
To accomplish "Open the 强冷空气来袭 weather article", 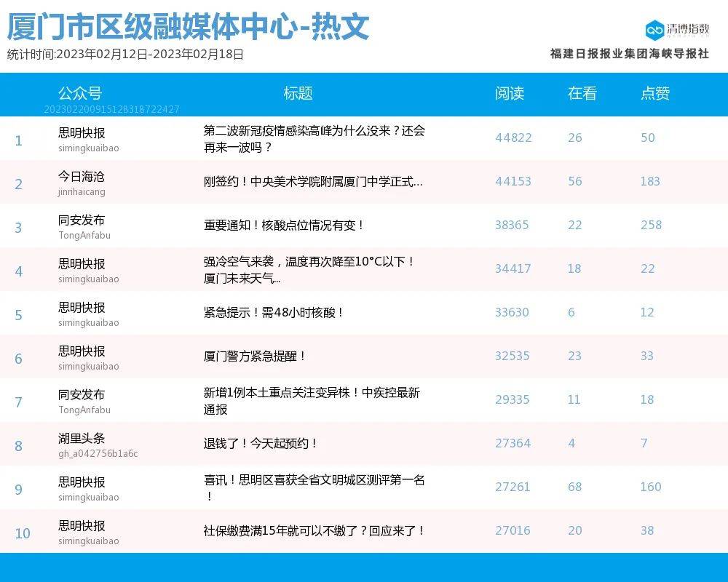I will 309,269.
